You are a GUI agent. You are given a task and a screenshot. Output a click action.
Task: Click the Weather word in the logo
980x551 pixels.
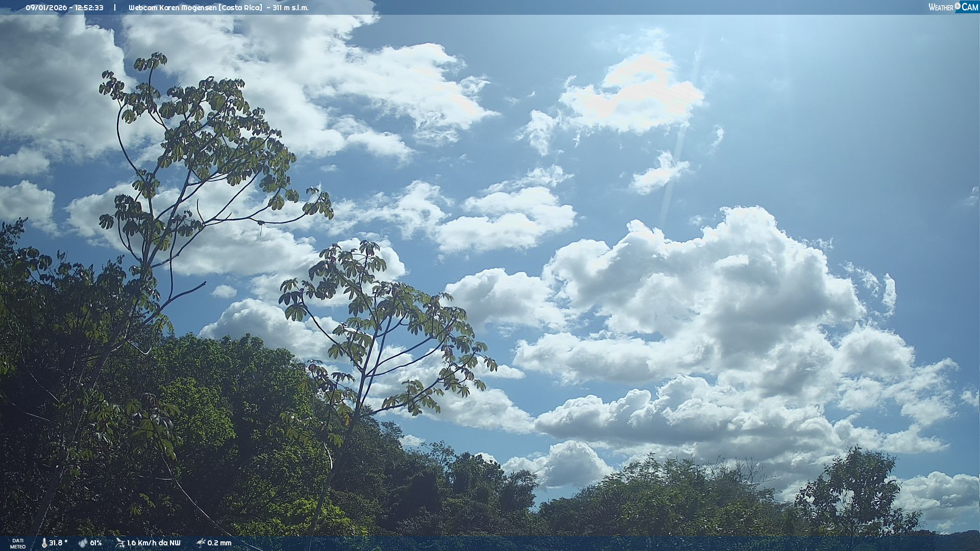click(x=941, y=8)
